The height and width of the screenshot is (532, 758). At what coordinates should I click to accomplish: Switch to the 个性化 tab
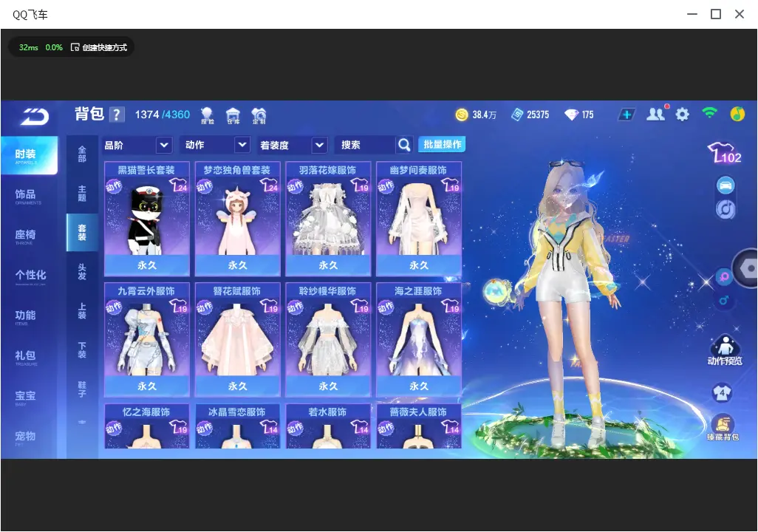[29, 276]
